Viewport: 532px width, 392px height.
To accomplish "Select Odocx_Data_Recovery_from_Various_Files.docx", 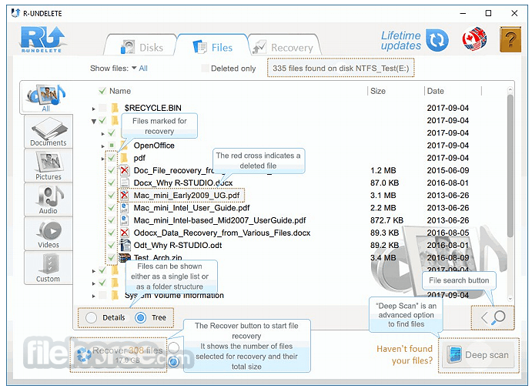I will point(222,233).
